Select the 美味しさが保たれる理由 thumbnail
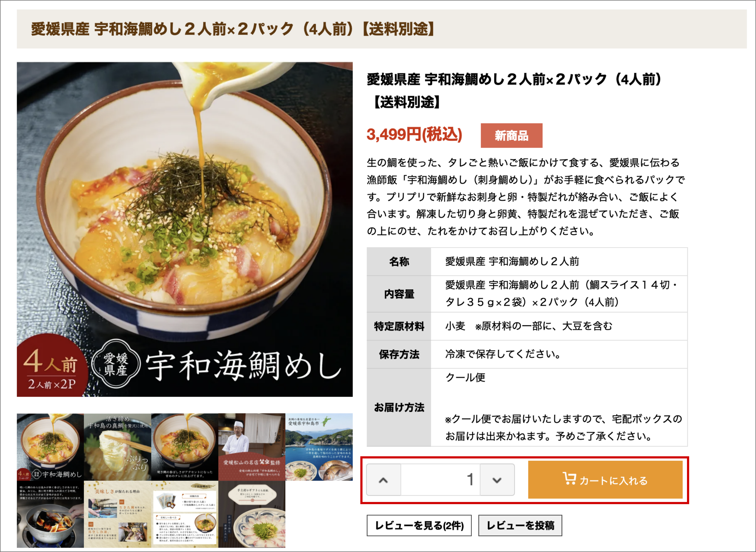The width and height of the screenshot is (756, 552). (118, 514)
